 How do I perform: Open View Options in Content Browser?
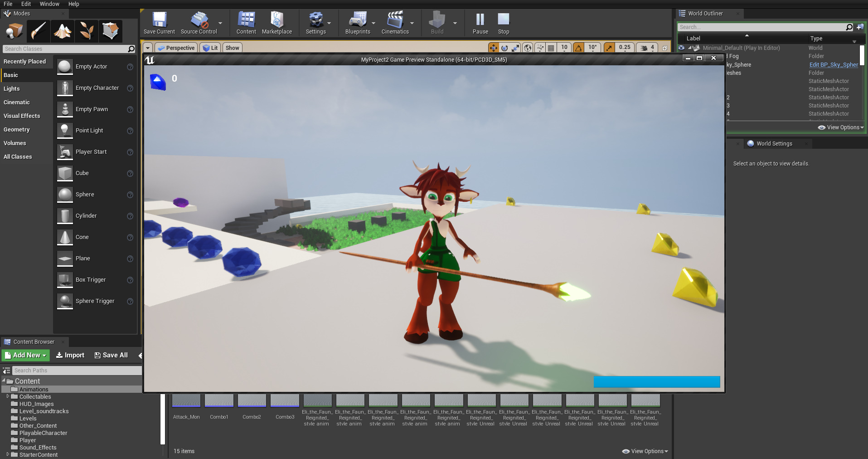pos(645,451)
